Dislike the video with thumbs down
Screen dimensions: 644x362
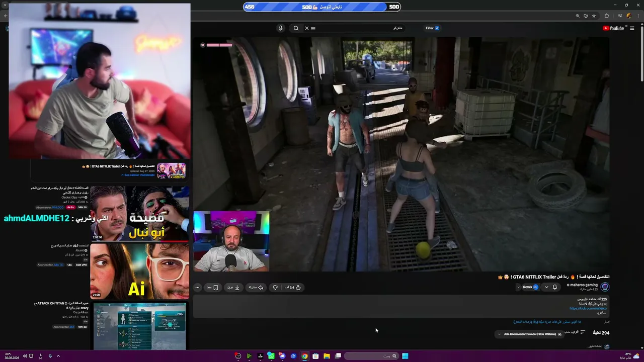[275, 288]
